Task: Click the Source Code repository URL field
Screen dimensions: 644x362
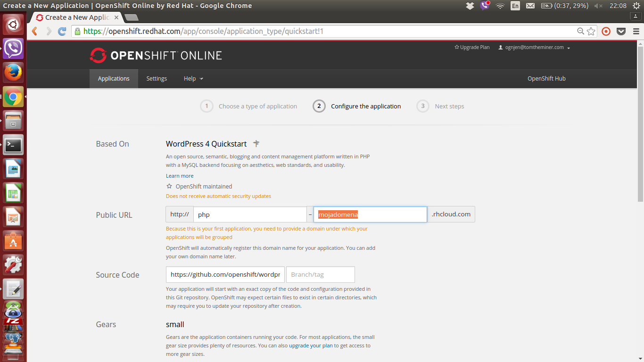Action: tap(225, 274)
